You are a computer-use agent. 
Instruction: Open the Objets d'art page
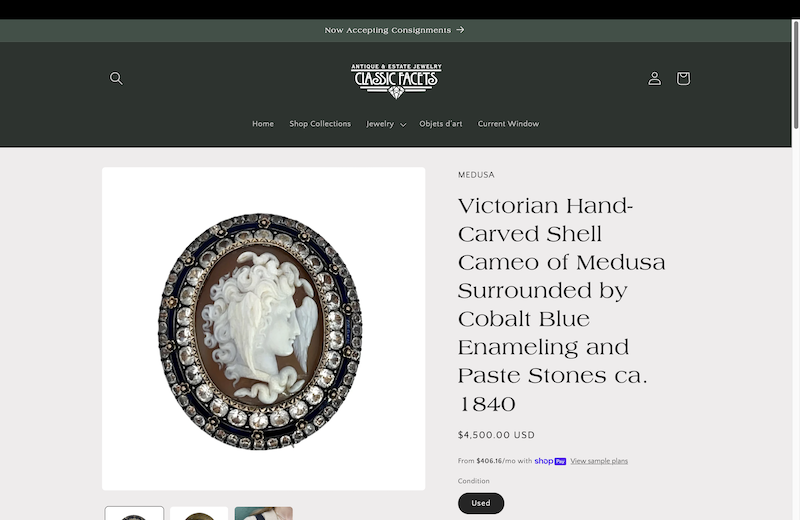tap(441, 124)
